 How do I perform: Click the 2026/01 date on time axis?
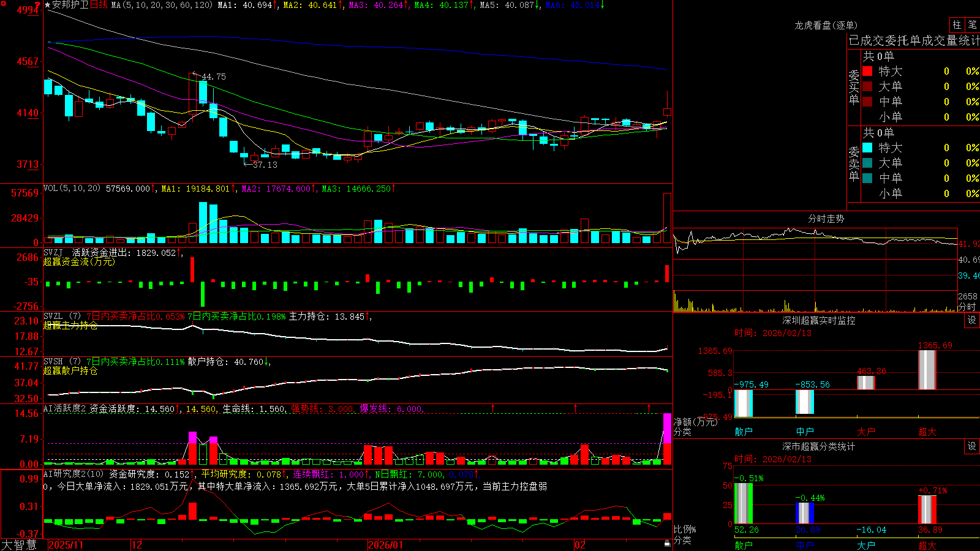pos(385,545)
